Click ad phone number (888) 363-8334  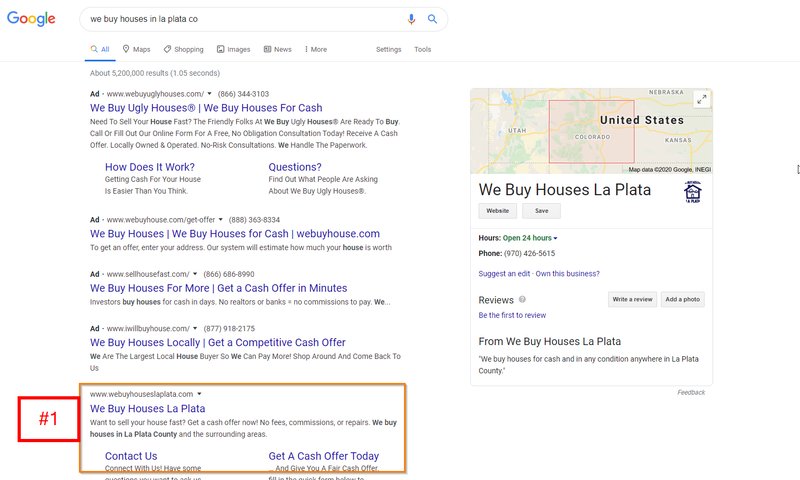coord(254,220)
